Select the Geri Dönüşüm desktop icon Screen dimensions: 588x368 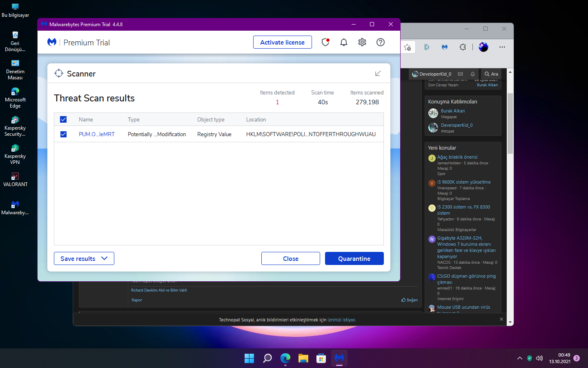pos(15,41)
